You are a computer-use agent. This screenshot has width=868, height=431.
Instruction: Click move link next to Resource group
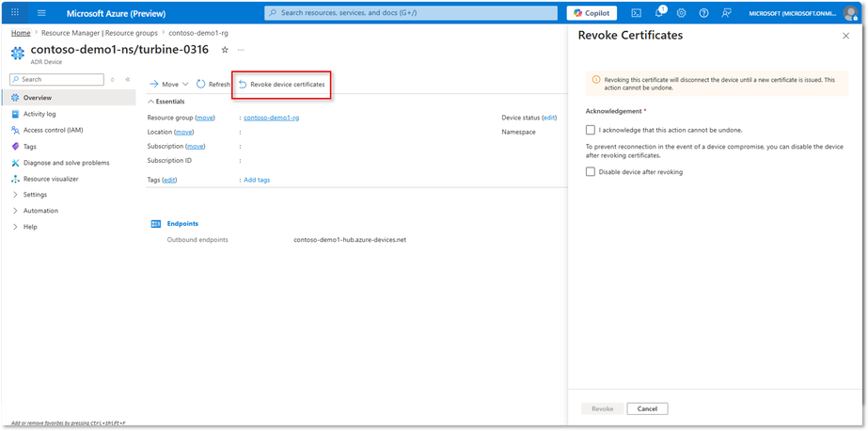[205, 118]
